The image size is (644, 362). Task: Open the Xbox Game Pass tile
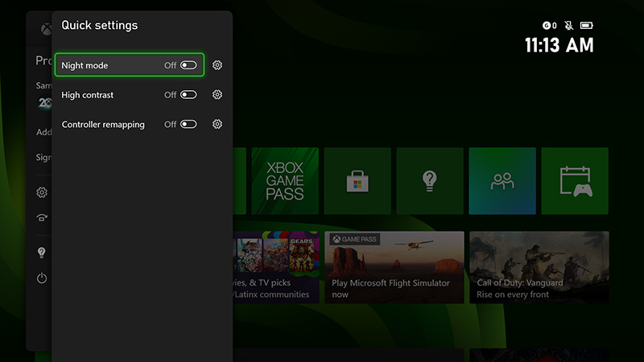[x=285, y=181]
